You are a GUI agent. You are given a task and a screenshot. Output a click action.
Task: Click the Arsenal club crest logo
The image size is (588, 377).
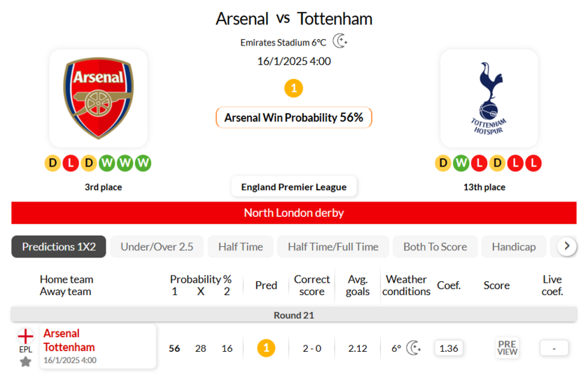pyautogui.click(x=98, y=98)
